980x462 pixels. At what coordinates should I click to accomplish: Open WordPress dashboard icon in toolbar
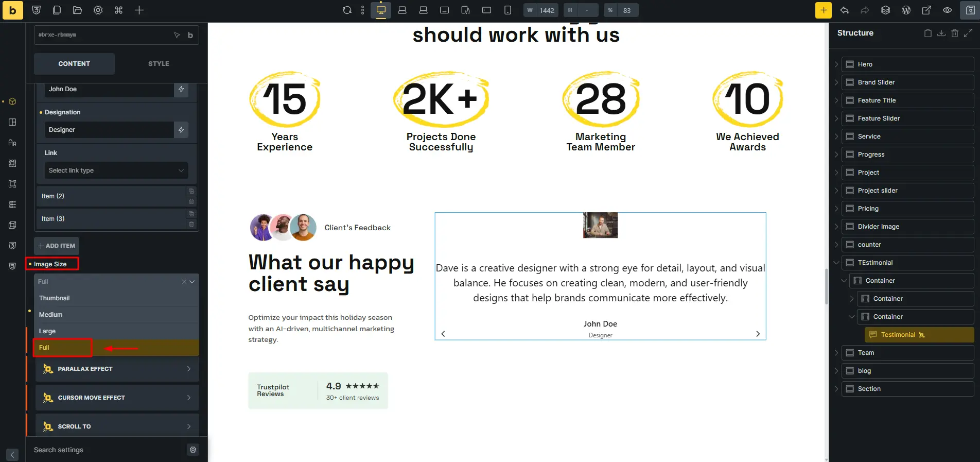click(906, 10)
